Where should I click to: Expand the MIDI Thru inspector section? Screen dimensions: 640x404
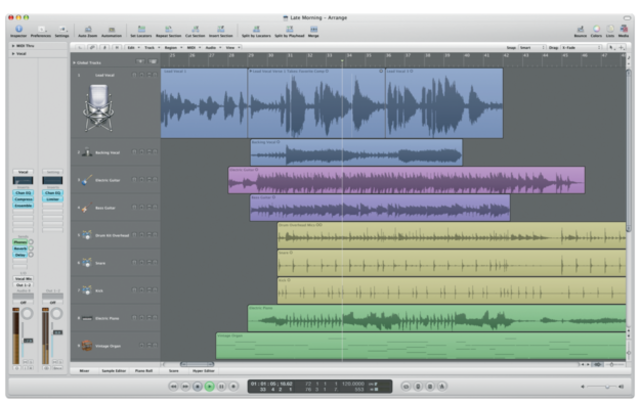click(x=13, y=46)
